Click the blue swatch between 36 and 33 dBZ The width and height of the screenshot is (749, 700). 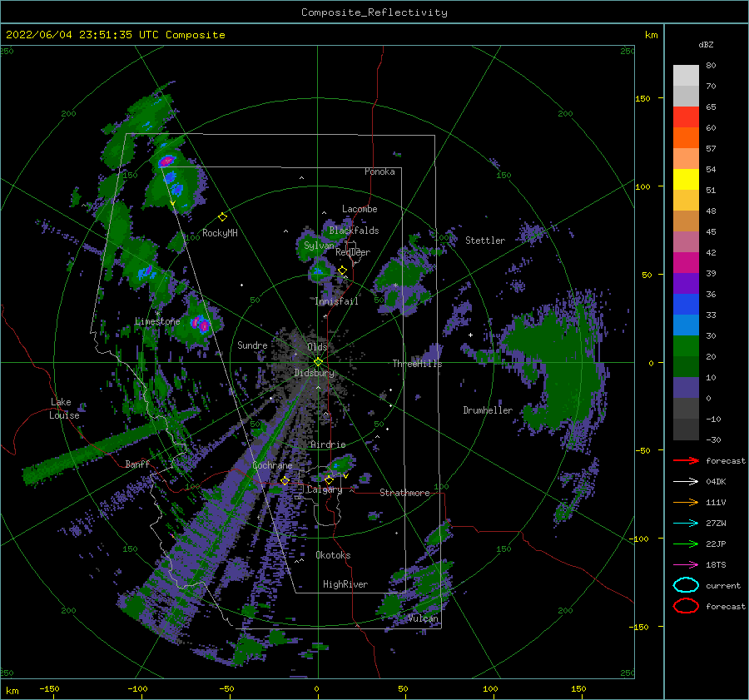click(686, 305)
